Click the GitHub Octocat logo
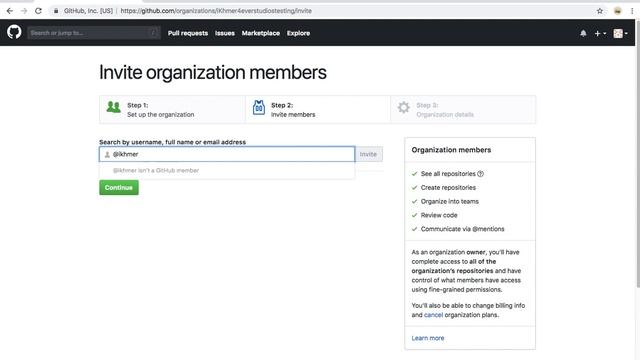Viewport: 640px width, 360px height. coord(14,32)
